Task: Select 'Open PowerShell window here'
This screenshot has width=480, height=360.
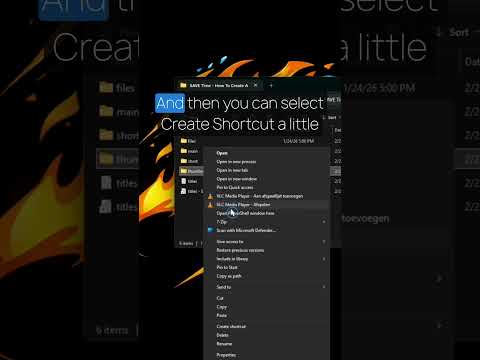Action: pos(267,213)
